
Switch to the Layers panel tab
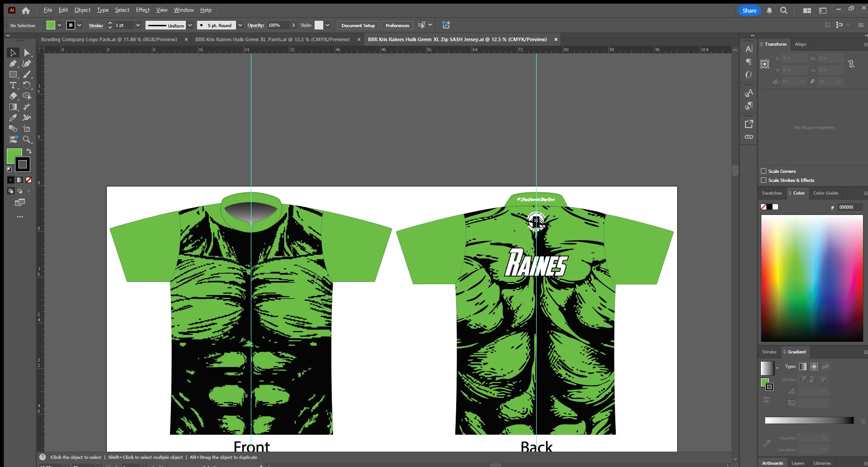tap(798, 463)
